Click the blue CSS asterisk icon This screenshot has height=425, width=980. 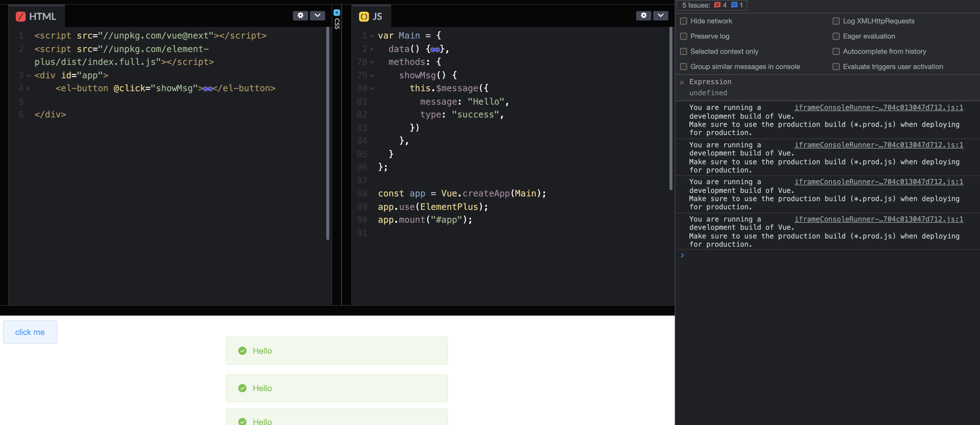point(337,12)
